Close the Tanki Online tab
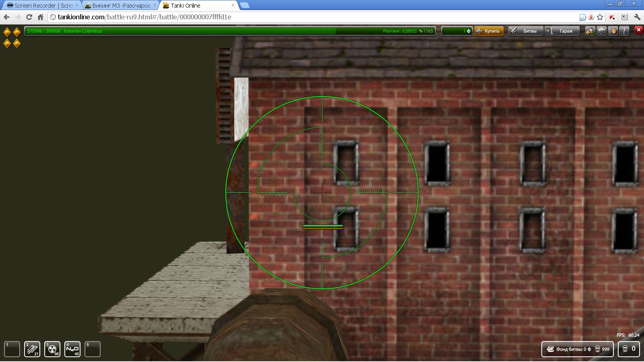This screenshot has height=362, width=644. click(233, 5)
